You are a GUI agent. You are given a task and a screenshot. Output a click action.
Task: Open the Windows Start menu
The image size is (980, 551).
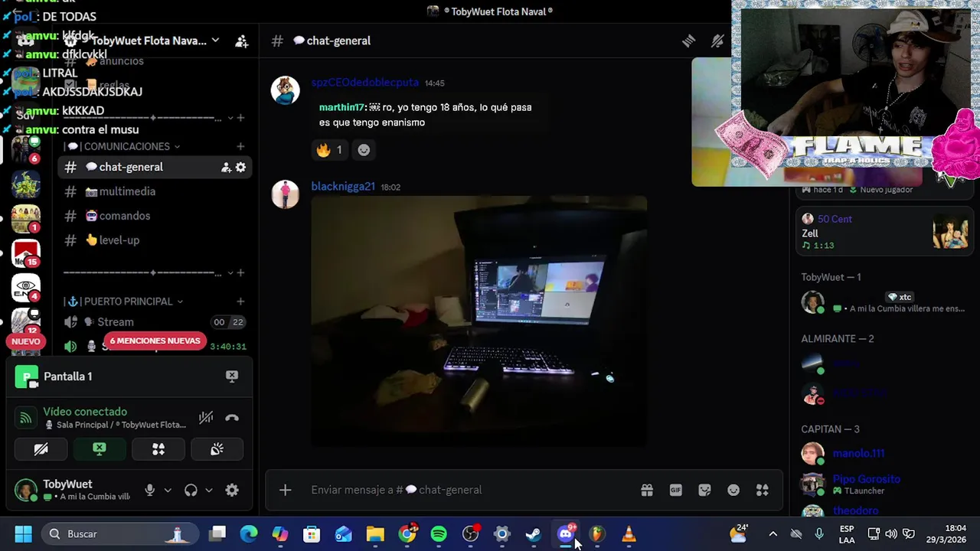[23, 534]
